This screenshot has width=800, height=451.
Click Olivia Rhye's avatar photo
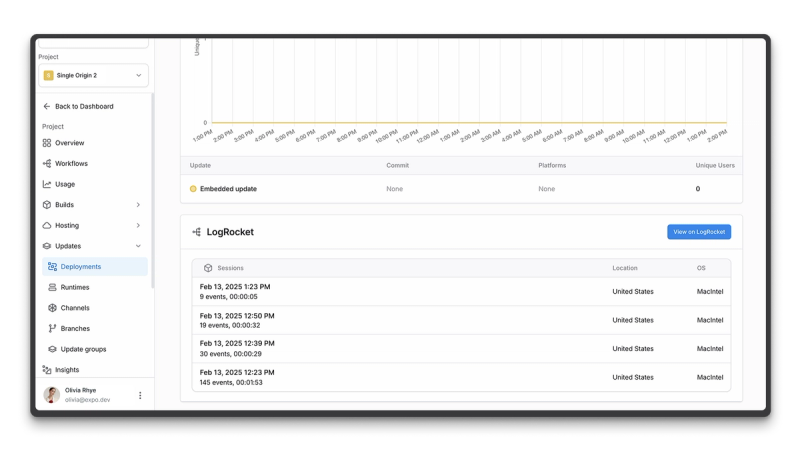pos(52,395)
